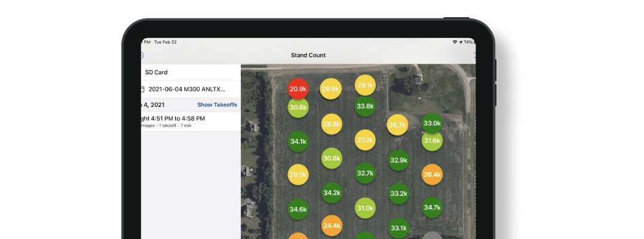Select the light green 31.6k marker
This screenshot has width=644, height=239.
pyautogui.click(x=432, y=141)
